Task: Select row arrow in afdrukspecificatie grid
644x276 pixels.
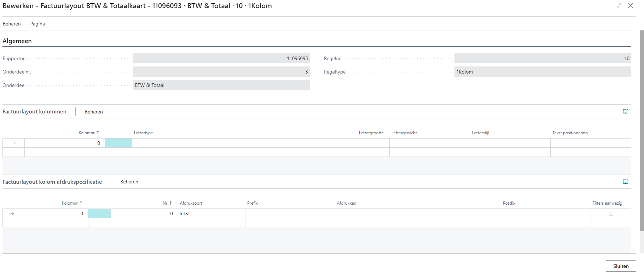Action: (12, 213)
